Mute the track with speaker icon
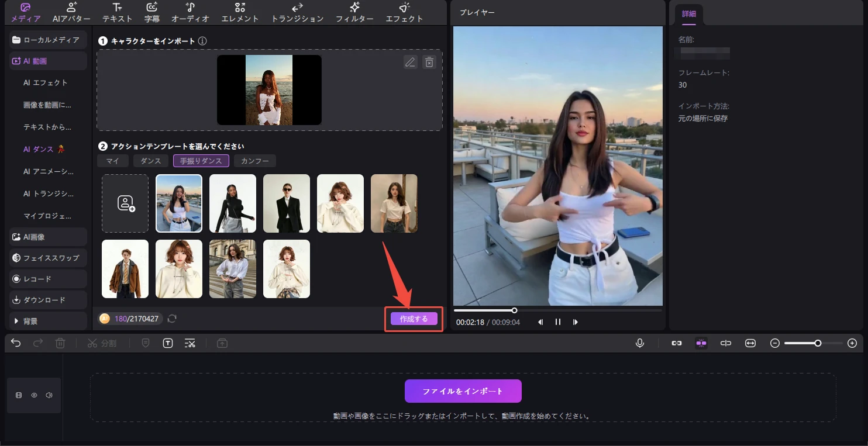The image size is (868, 446). click(x=49, y=395)
